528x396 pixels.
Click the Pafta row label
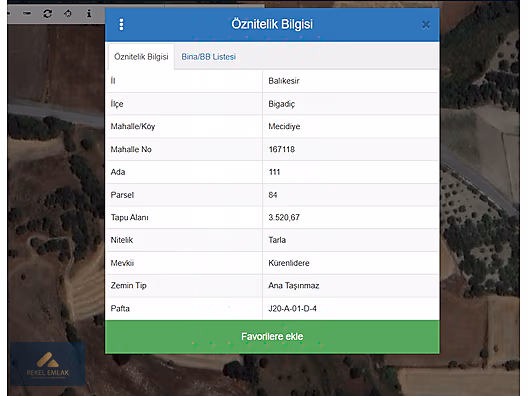[120, 308]
